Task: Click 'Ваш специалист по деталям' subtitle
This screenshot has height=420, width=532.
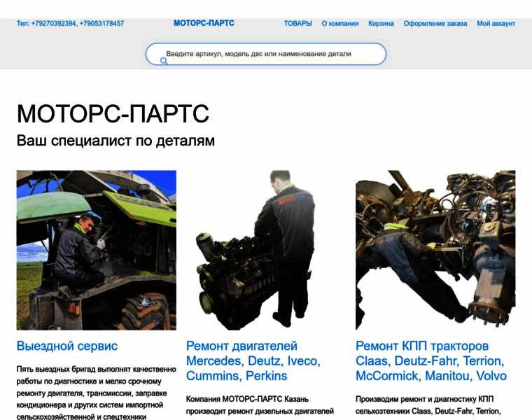Action: [x=115, y=141]
